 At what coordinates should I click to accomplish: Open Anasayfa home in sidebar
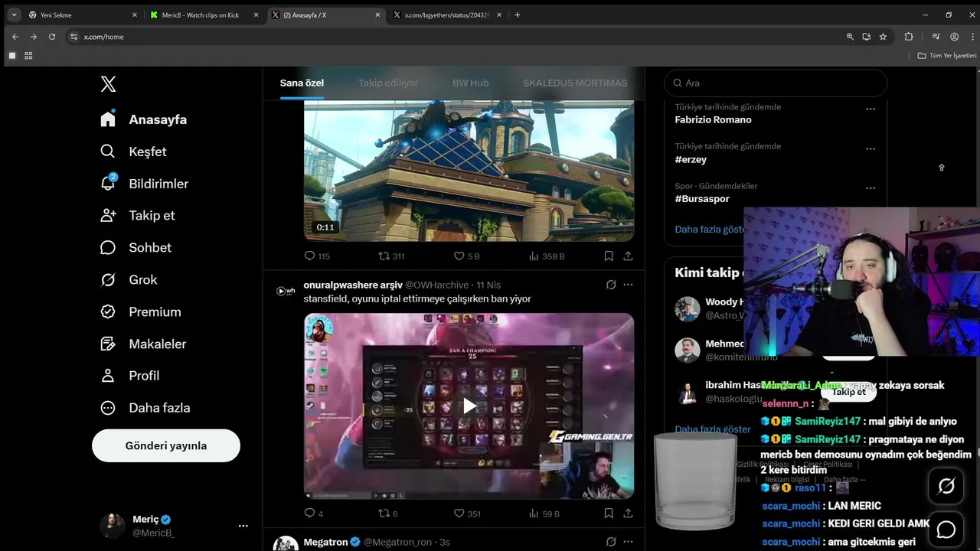coord(144,119)
